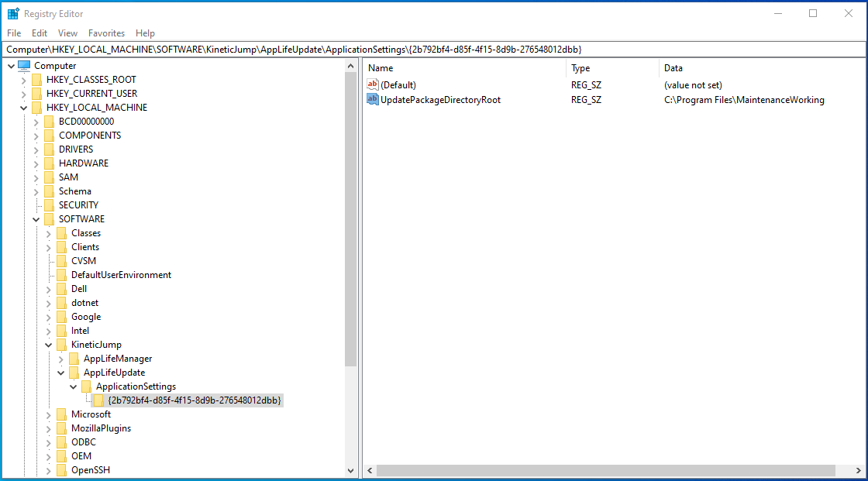
Task: Click the Registry Editor title bar icon
Action: [13, 13]
